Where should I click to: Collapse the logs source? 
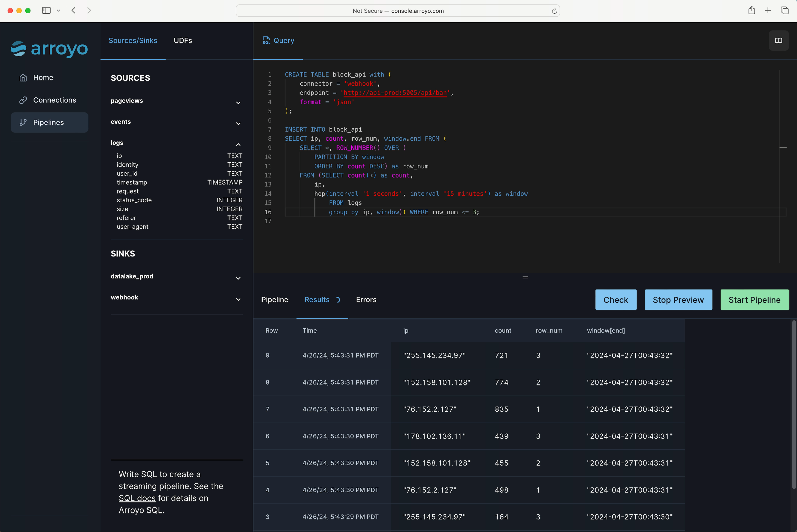coord(238,145)
